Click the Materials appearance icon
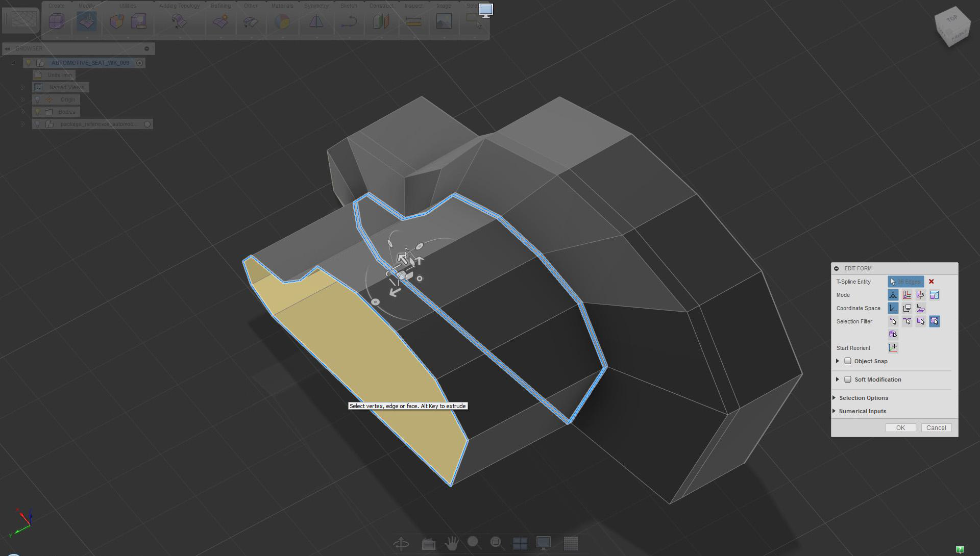 tap(282, 21)
